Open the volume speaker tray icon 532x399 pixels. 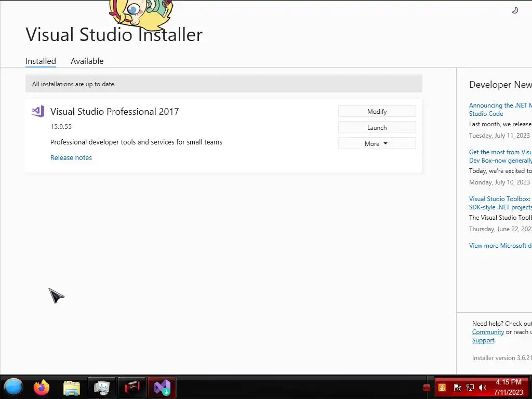(x=483, y=388)
